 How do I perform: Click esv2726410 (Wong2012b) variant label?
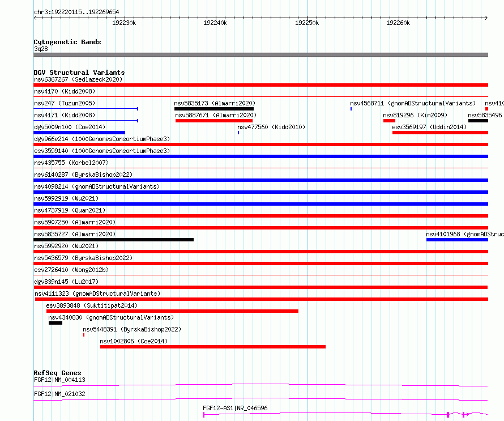71,270
